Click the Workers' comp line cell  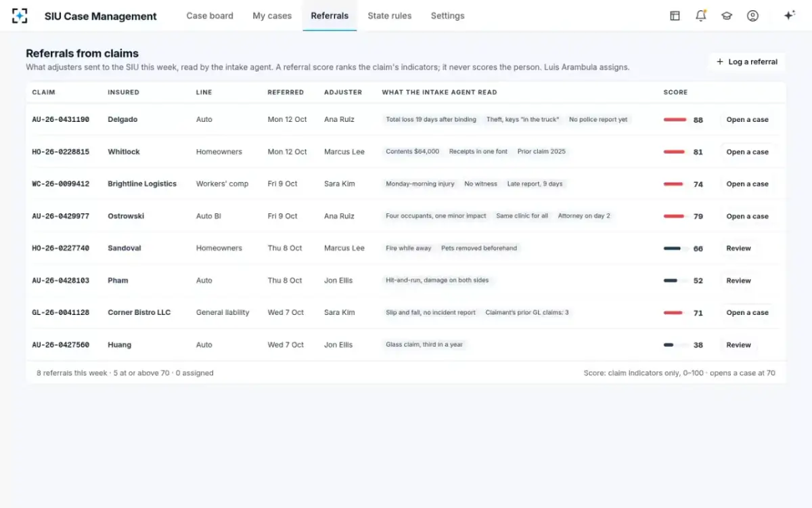pos(222,184)
